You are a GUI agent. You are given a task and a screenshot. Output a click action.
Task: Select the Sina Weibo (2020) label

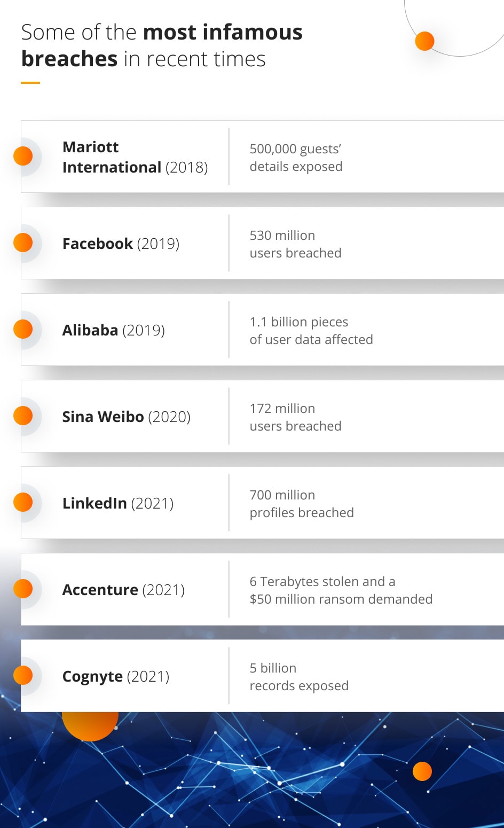126,417
